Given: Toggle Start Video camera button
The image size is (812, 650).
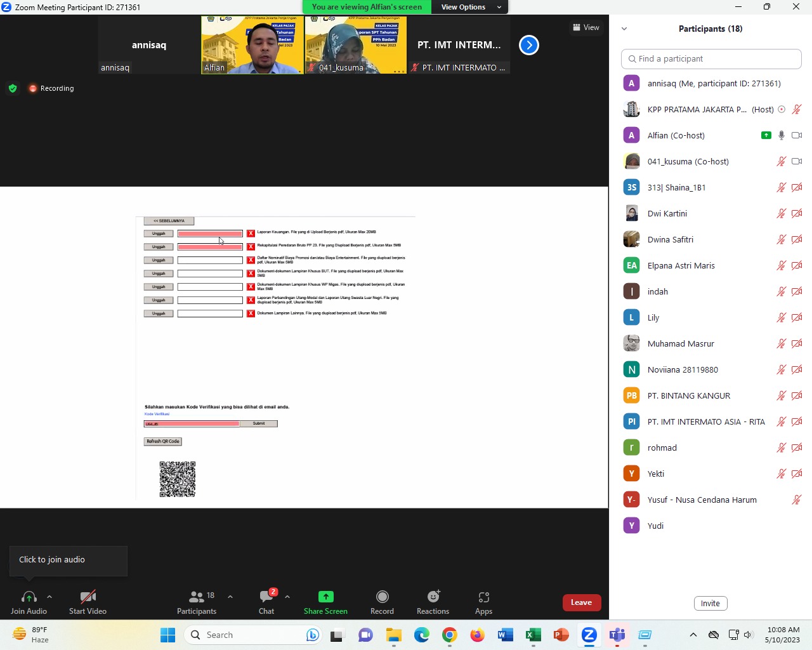Looking at the screenshot, I should point(88,597).
